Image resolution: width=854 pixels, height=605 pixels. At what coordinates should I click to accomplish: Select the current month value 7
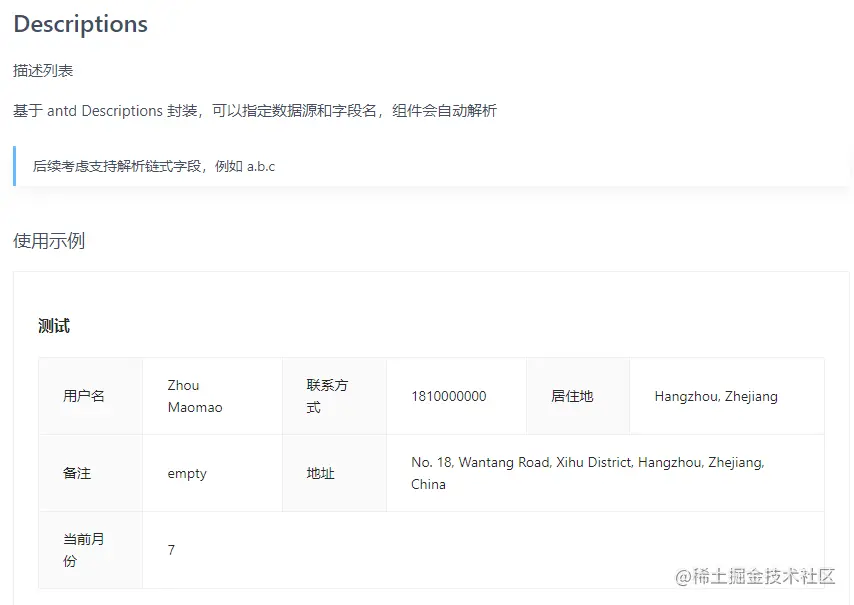coord(172,550)
